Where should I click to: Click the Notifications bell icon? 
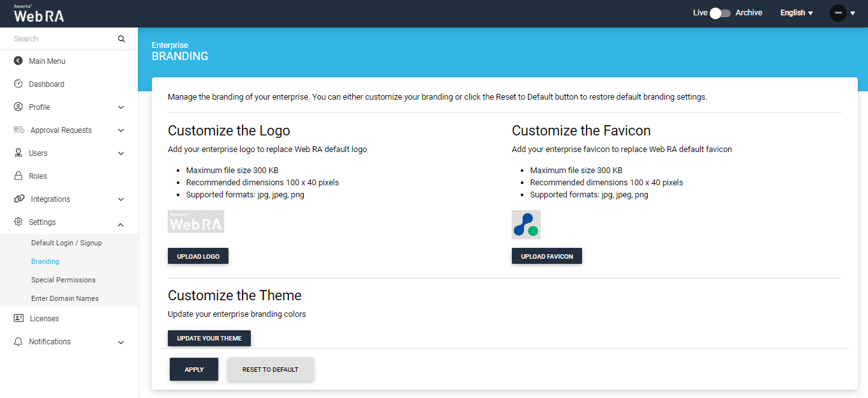[19, 342]
